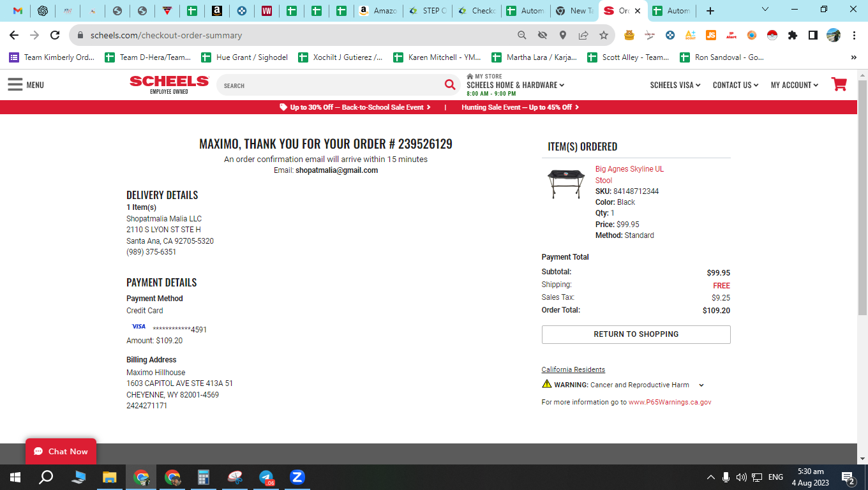Viewport: 868px width, 490px height.
Task: Click the A+ Scout extension icon
Action: click(691, 35)
